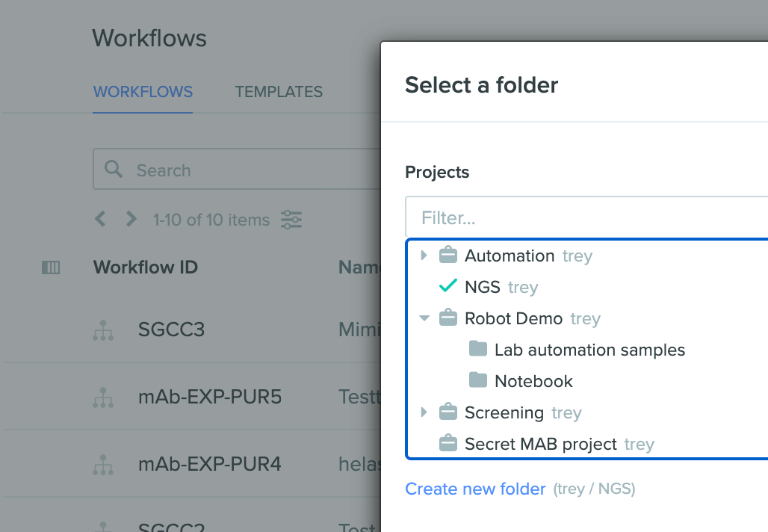Click the workflow icon beside mAb-EXP-PUR4
The height and width of the screenshot is (532, 768).
pyautogui.click(x=103, y=465)
